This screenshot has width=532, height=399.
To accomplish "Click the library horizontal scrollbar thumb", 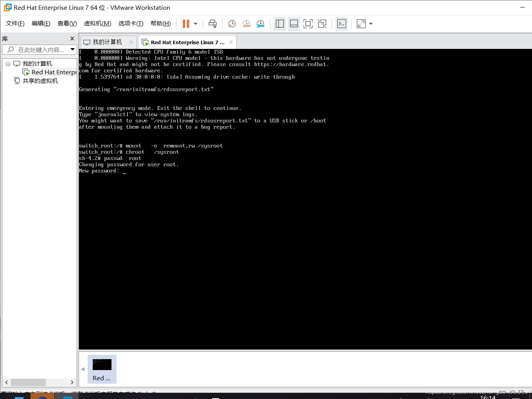I will [x=28, y=382].
